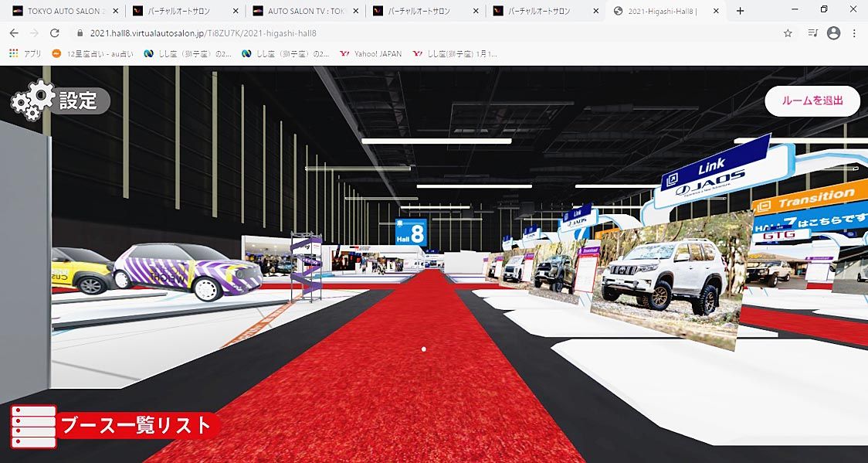Reload the page with the refresh icon
This screenshot has width=868, height=463.
click(54, 33)
